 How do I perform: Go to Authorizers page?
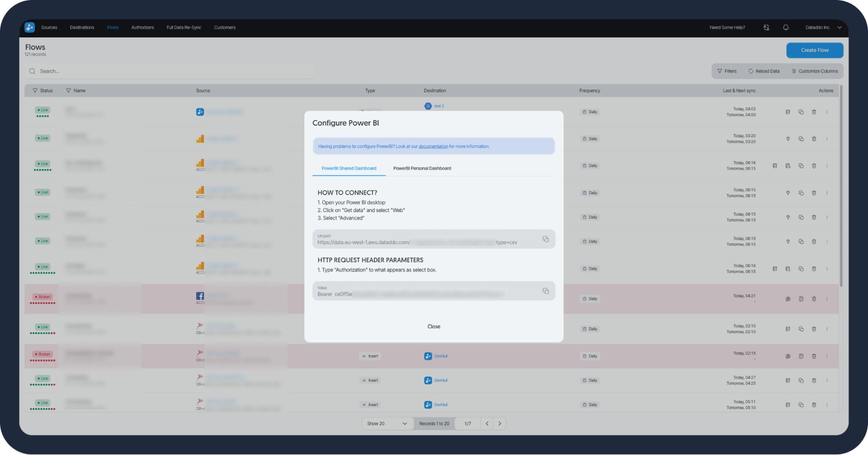point(142,27)
